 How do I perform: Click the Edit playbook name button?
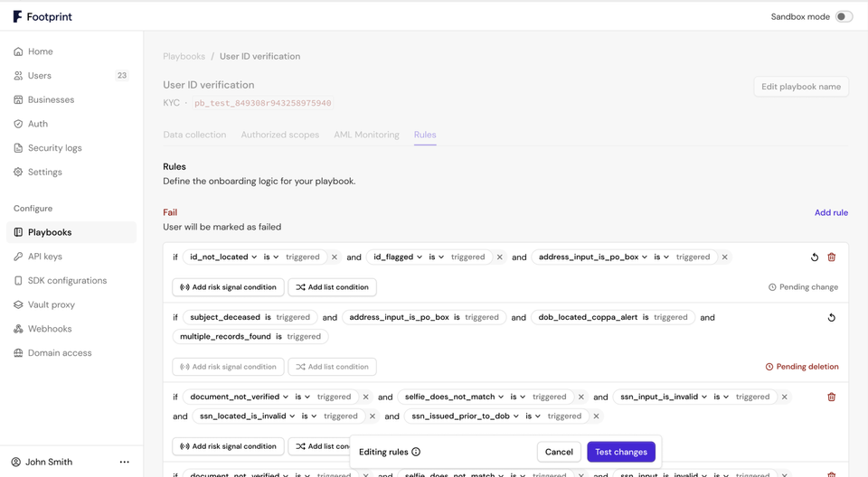tap(801, 87)
